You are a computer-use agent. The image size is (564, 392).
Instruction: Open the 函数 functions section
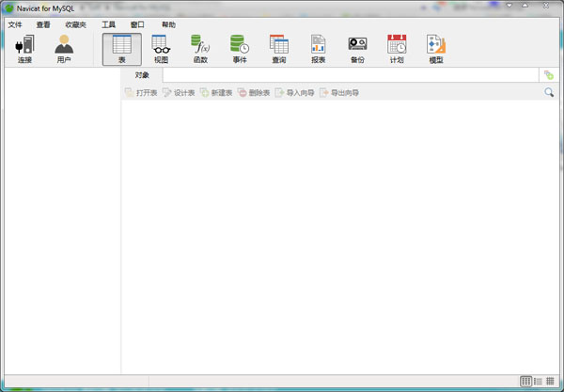(200, 49)
